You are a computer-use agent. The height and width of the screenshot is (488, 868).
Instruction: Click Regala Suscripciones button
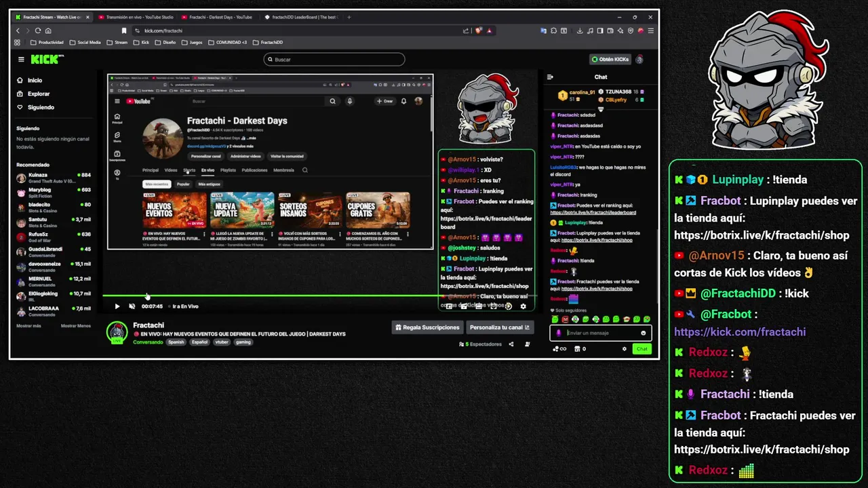click(x=428, y=327)
